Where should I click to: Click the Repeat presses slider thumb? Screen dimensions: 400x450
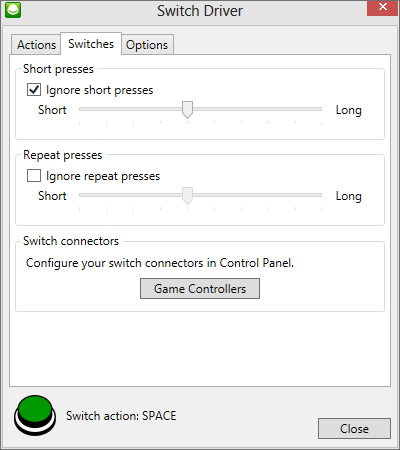(x=187, y=196)
